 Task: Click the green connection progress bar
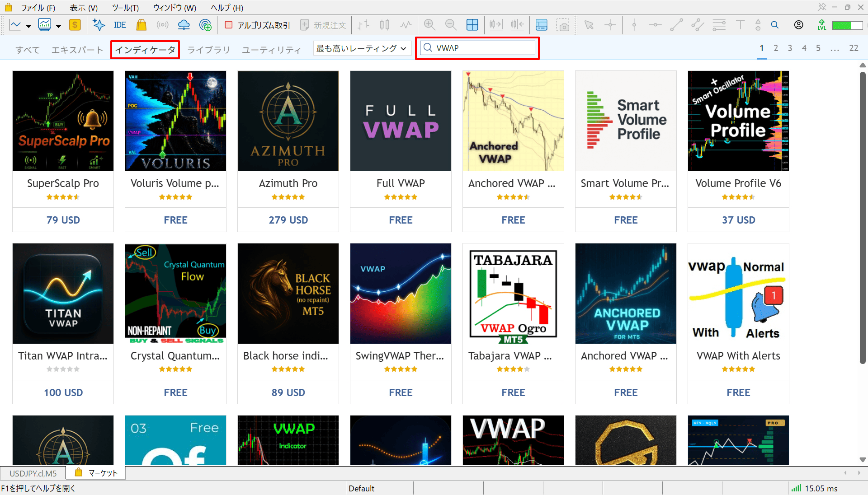[x=847, y=25]
